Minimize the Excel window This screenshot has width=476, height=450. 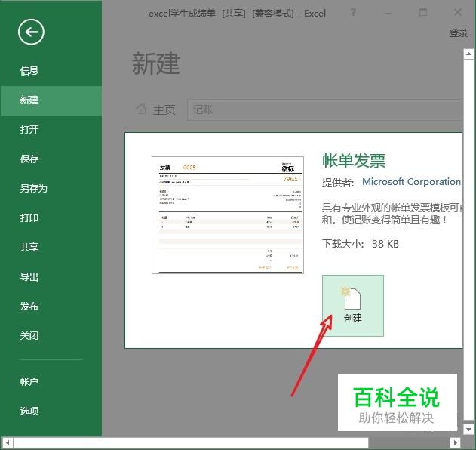[388, 13]
